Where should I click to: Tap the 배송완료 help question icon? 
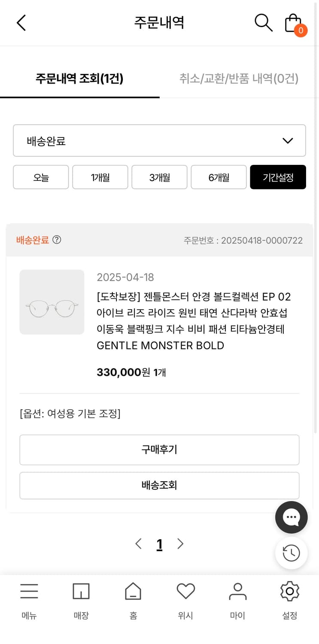tap(57, 240)
